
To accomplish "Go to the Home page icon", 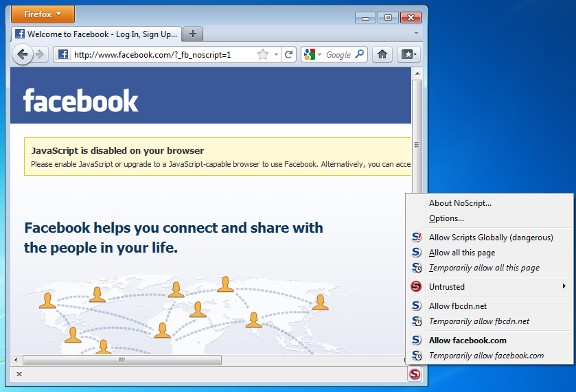I will coord(382,55).
